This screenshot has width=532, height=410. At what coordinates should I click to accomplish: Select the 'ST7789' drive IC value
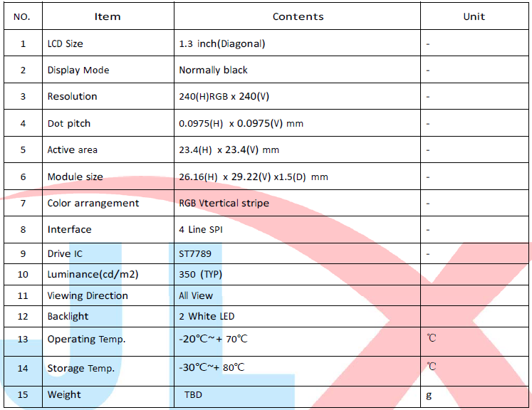[195, 253]
